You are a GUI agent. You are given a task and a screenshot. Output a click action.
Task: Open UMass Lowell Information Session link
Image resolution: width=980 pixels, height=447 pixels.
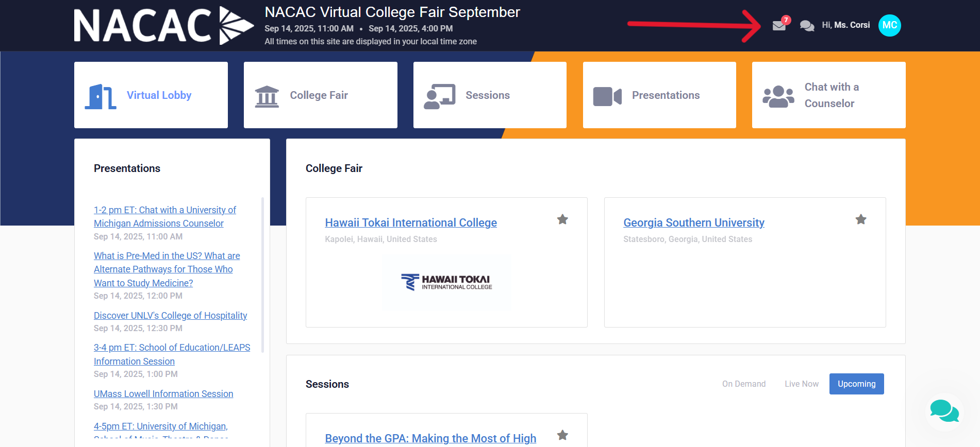163,394
